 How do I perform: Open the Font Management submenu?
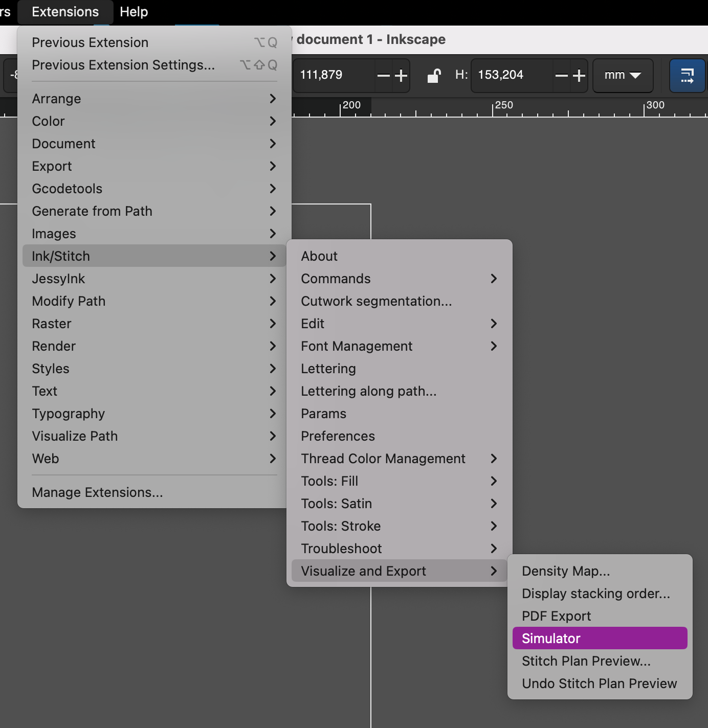400,346
